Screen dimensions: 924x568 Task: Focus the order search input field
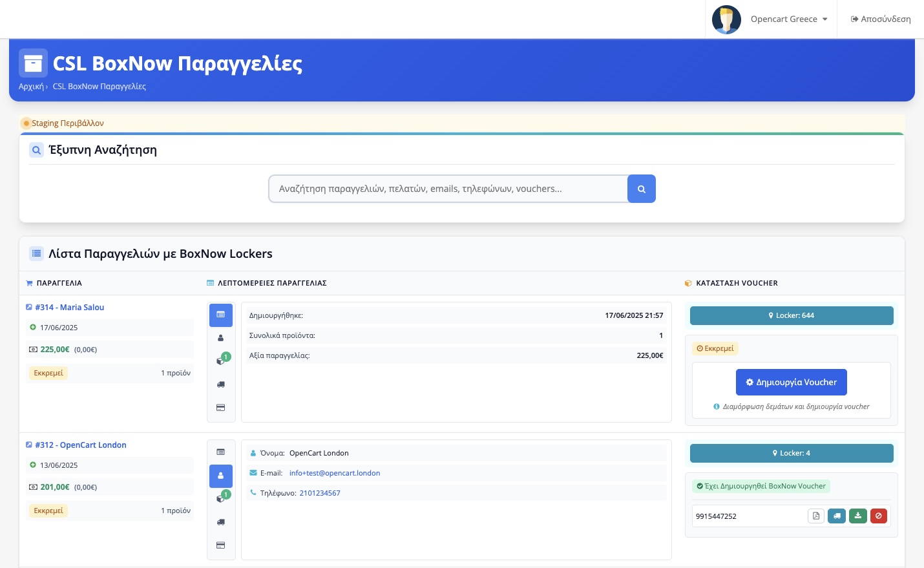448,189
